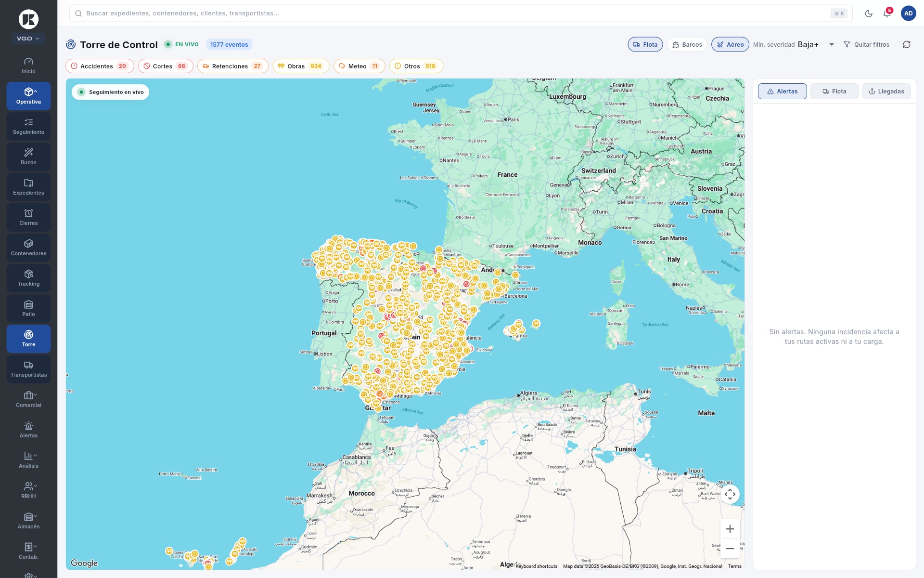Image resolution: width=924 pixels, height=578 pixels.
Task: Focus the global search field
Action: coord(461,13)
